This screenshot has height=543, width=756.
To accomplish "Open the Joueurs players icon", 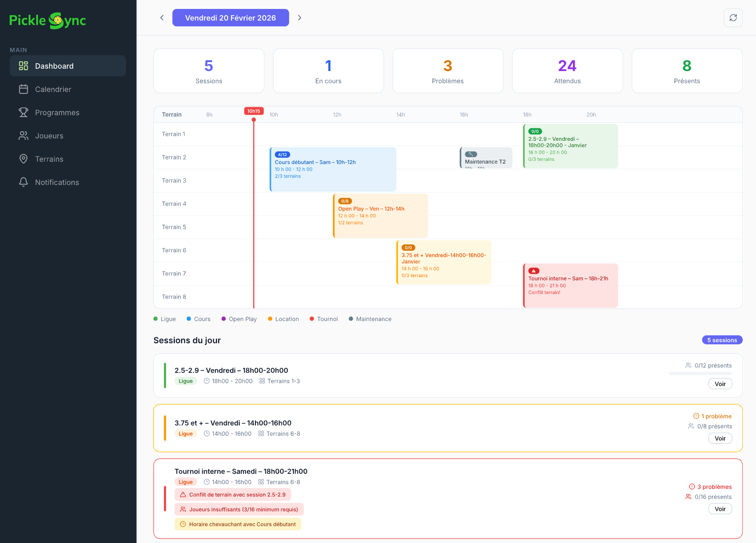I will tap(24, 135).
